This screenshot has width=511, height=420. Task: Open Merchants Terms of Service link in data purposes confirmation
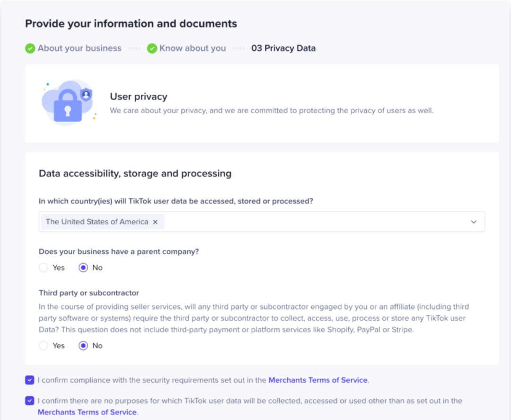(x=87, y=412)
